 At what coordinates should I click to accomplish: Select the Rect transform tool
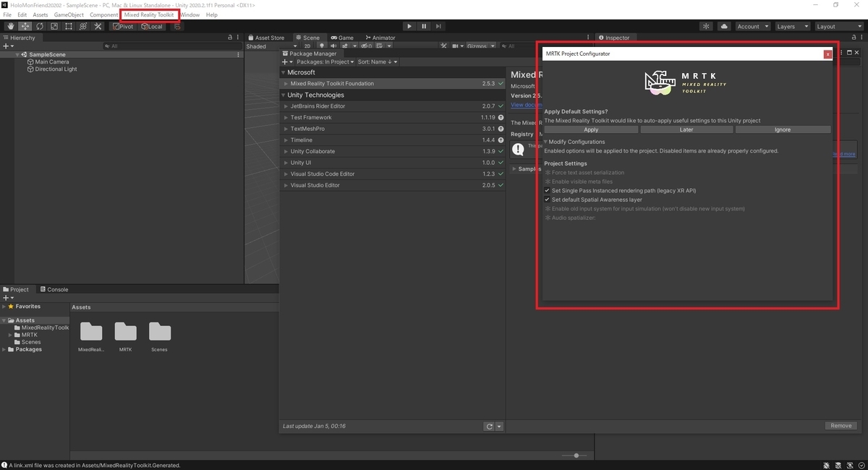coord(68,26)
